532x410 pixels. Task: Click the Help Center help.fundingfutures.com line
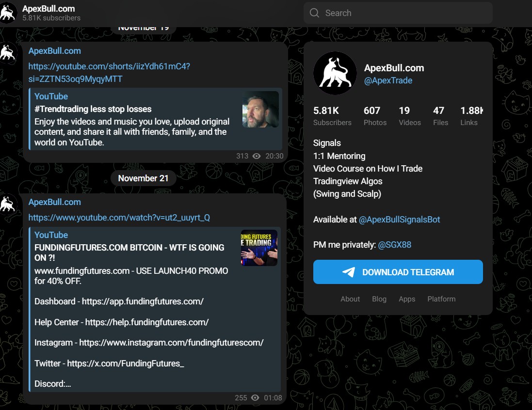tap(121, 322)
